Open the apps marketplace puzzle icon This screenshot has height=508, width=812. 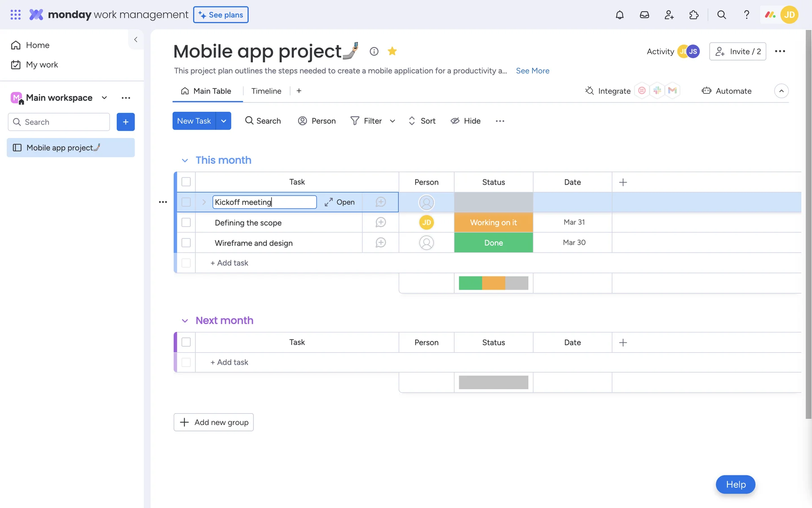coord(694,15)
